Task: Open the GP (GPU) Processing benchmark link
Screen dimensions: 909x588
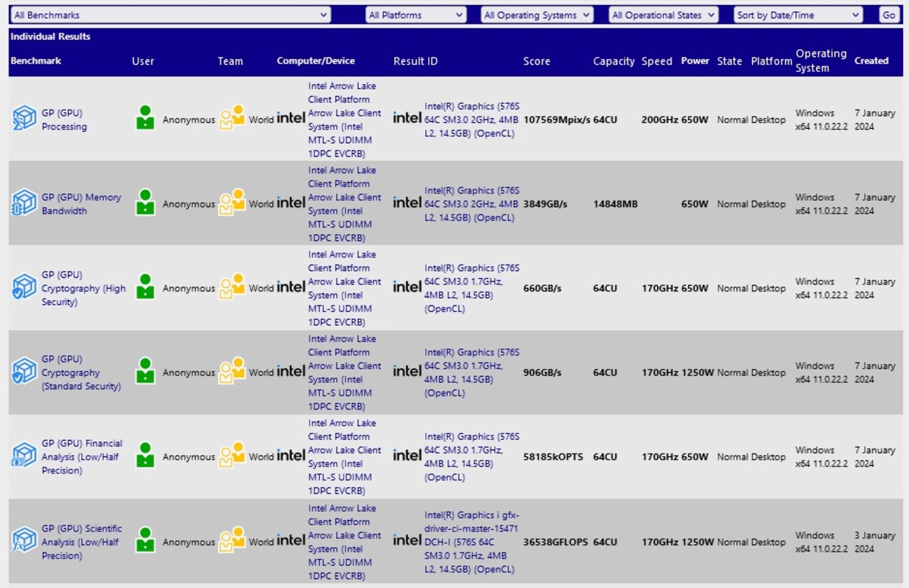Action: [64, 120]
